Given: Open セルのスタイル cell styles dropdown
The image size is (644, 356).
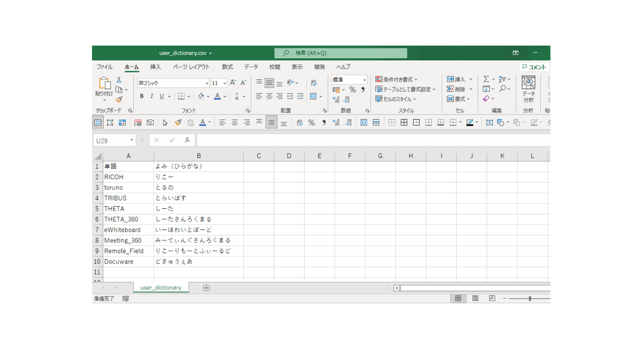Looking at the screenshot, I should click(x=396, y=99).
